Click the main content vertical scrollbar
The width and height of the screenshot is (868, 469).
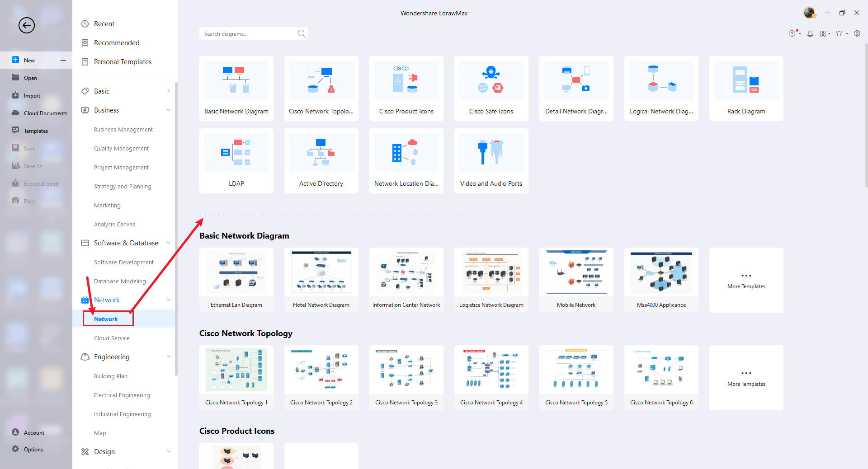click(866, 115)
